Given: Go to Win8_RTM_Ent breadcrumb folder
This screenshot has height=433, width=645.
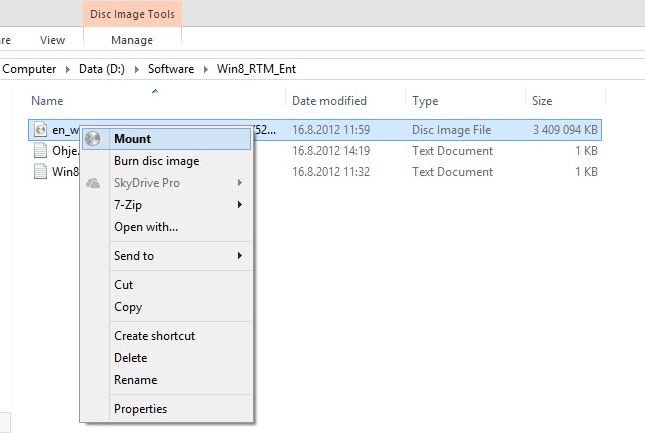Looking at the screenshot, I should (x=255, y=69).
